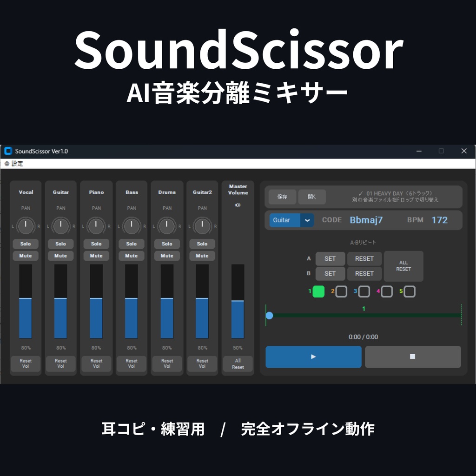This screenshot has height=476, width=476.
Task: Reset Vol for the Vocal track
Action: tap(26, 364)
